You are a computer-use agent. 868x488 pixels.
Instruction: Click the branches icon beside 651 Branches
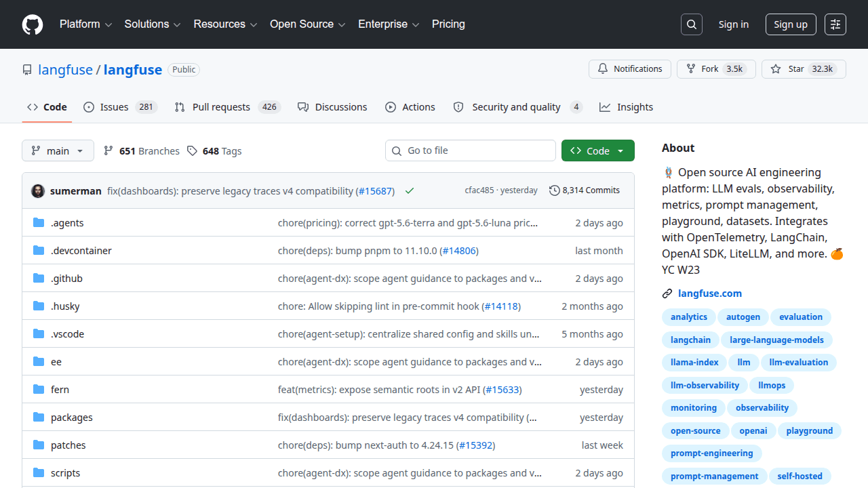[x=108, y=150]
